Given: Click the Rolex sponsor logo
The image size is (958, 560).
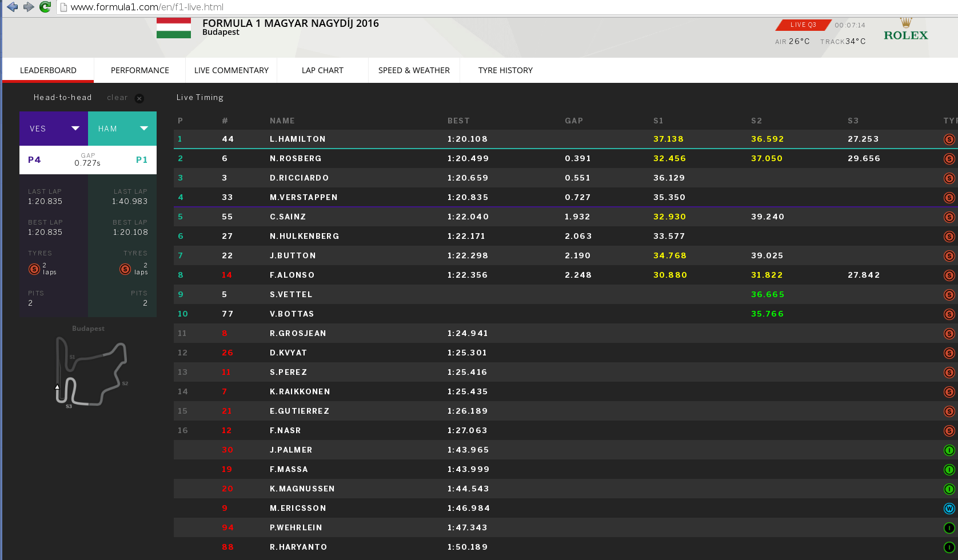Looking at the screenshot, I should tap(905, 30).
